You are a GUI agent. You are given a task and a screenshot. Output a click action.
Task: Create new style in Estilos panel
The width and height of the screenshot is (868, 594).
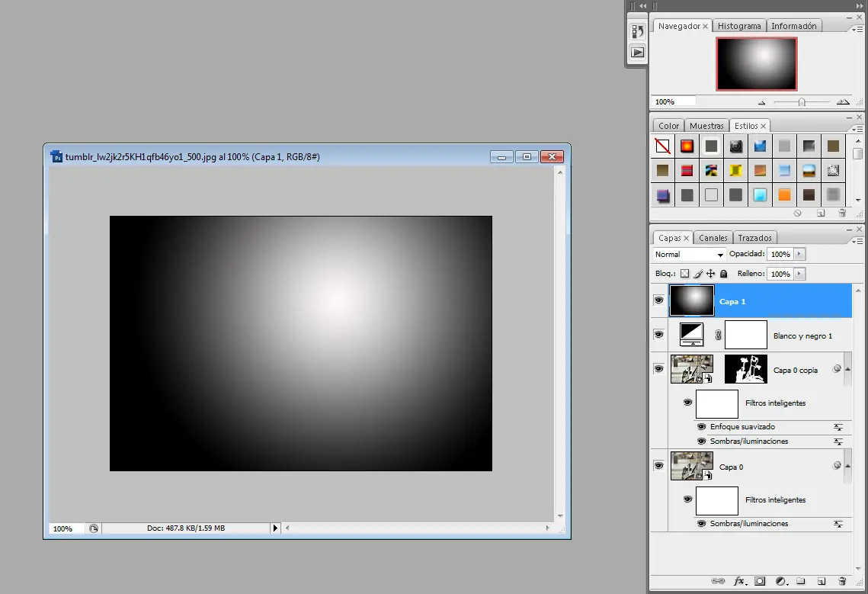tap(821, 213)
